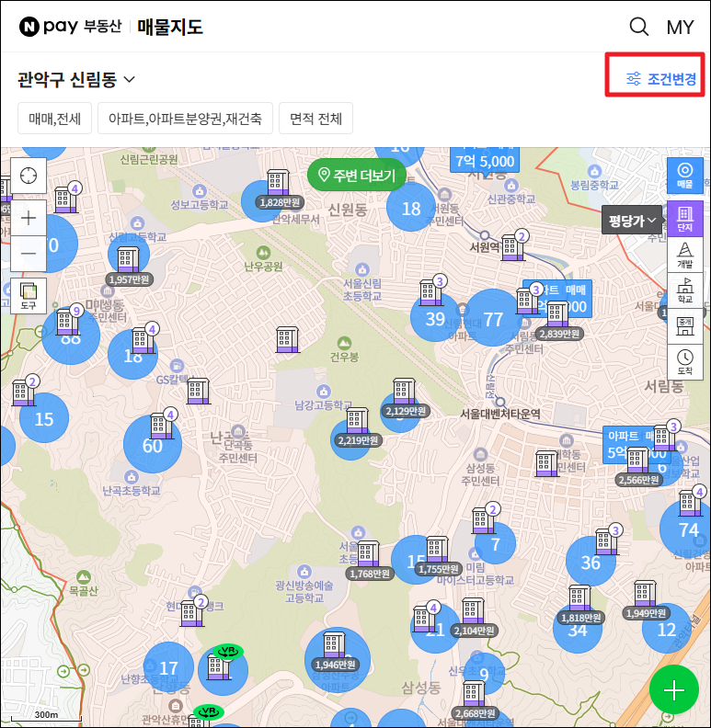This screenshot has height=728, width=711.
Task: Select the blue cluster marker labeled 77
Action: pos(493,319)
